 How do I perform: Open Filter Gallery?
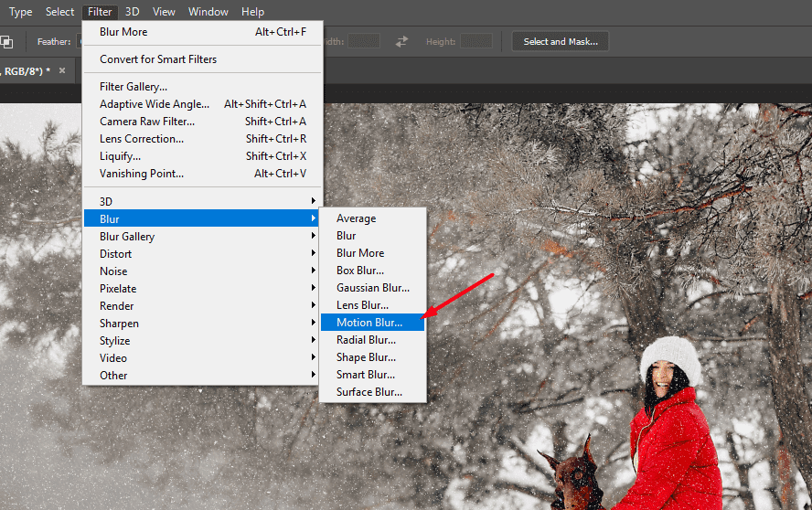(202, 87)
